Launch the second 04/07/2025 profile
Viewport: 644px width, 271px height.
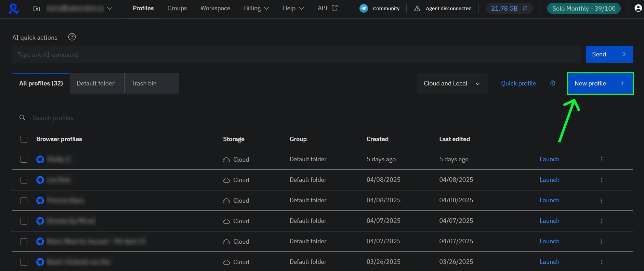click(549, 241)
